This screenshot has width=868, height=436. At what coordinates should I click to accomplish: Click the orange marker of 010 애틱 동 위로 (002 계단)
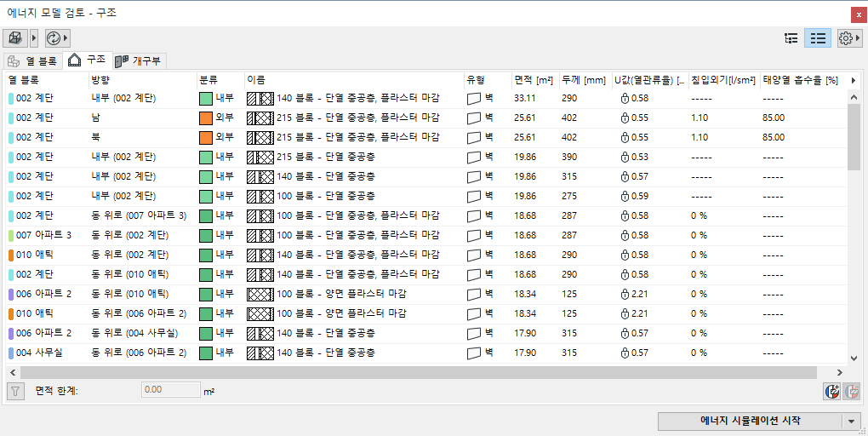pos(11,255)
